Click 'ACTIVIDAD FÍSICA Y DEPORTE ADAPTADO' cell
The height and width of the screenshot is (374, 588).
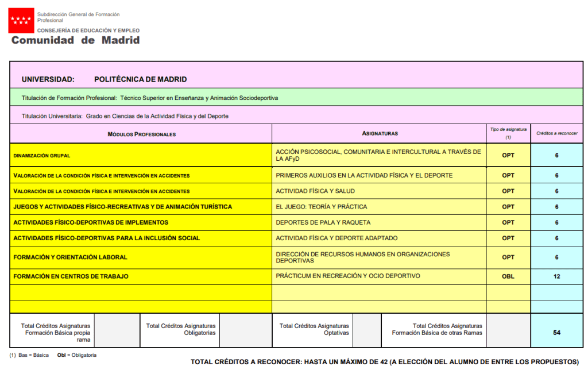pyautogui.click(x=379, y=238)
